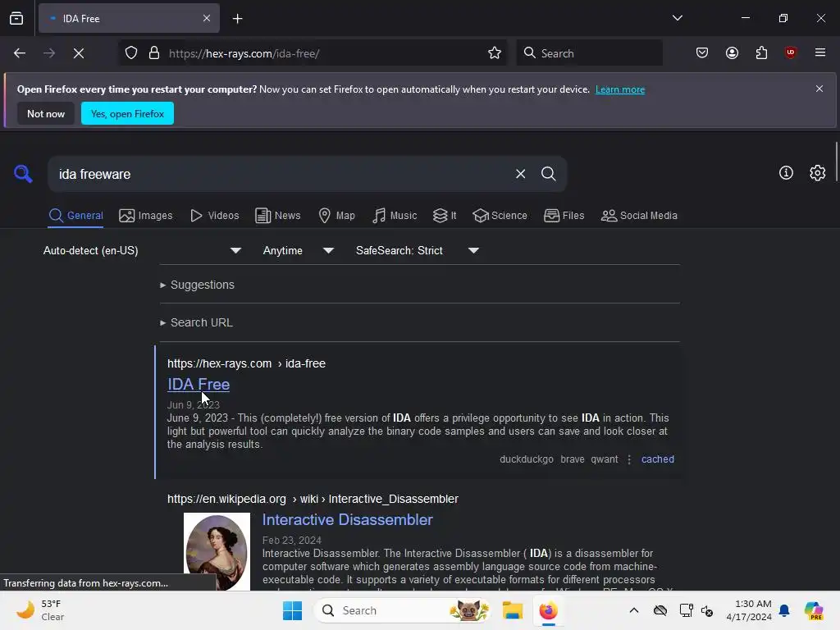840x630 pixels.
Task: Switch to the News tab
Action: pos(277,216)
